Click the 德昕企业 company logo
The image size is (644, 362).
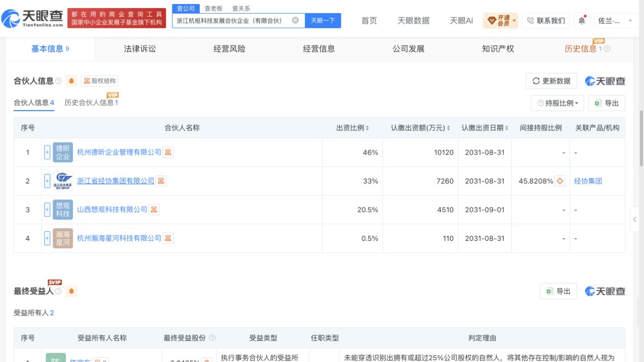click(x=63, y=152)
